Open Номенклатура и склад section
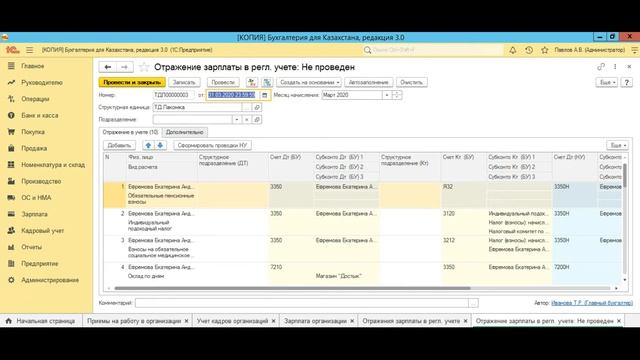This screenshot has width=640, height=360. click(x=53, y=165)
